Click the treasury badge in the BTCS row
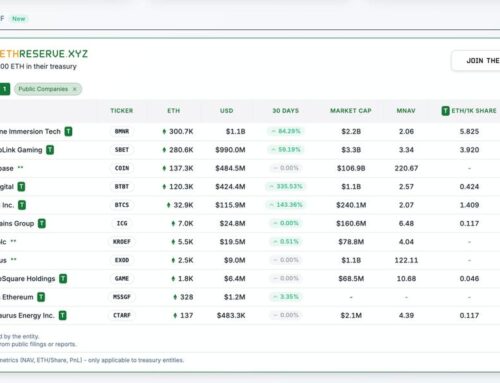The width and height of the screenshot is (500, 383). [x=22, y=205]
